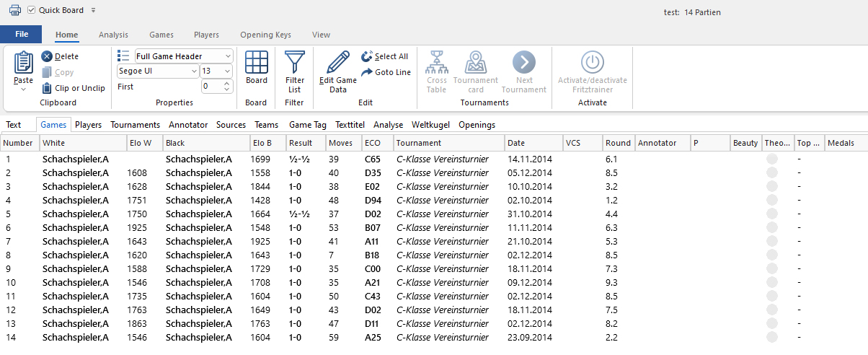The height and width of the screenshot is (355, 868).
Task: Switch to the Analysis ribbon tab
Action: [113, 35]
